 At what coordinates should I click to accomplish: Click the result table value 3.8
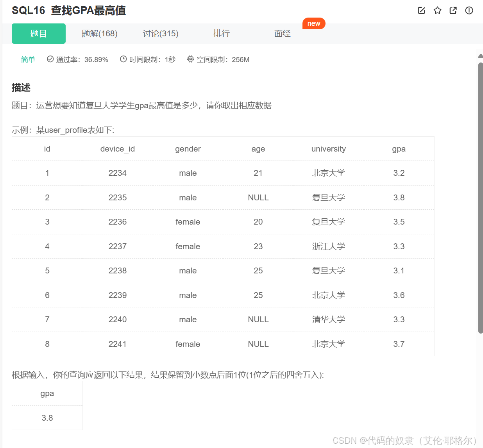47,418
